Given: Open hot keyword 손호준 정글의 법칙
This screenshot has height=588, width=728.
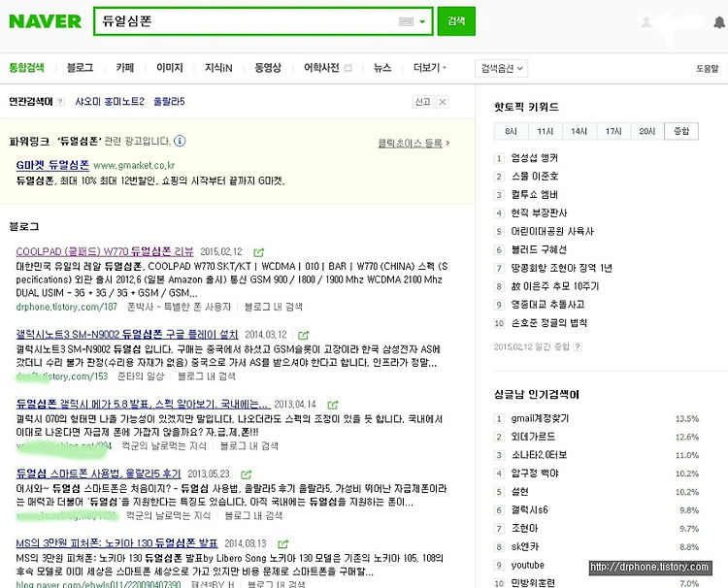Looking at the screenshot, I should (549, 323).
